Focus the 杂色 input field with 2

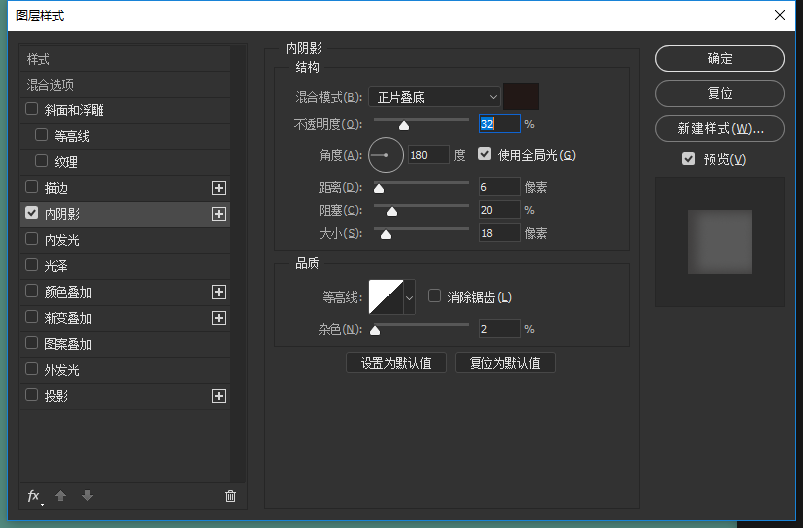pyautogui.click(x=500, y=329)
